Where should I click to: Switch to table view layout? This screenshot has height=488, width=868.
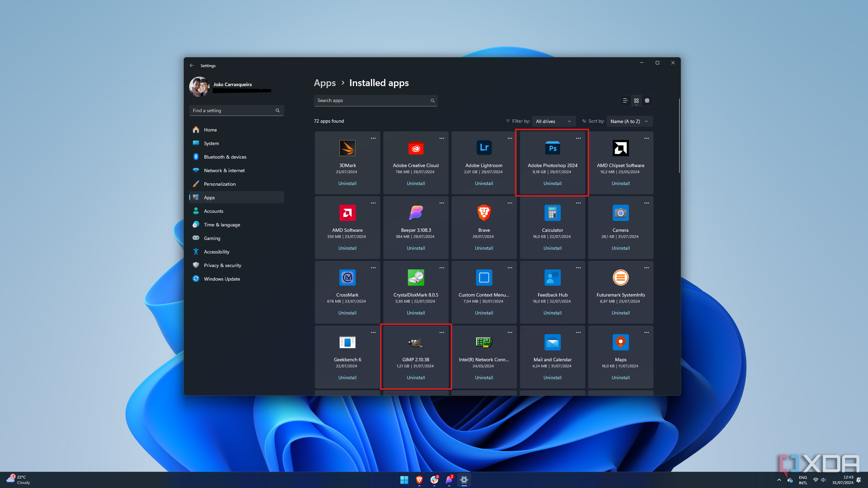(x=647, y=101)
